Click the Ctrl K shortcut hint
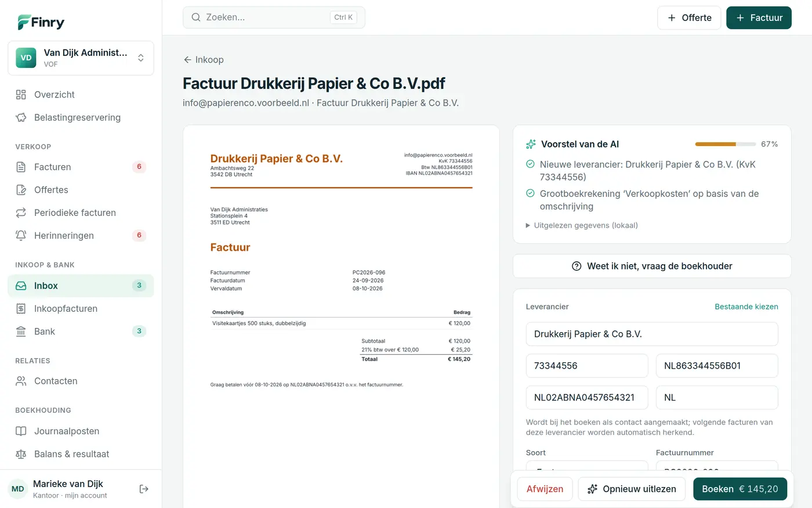The image size is (812, 508). pyautogui.click(x=343, y=17)
